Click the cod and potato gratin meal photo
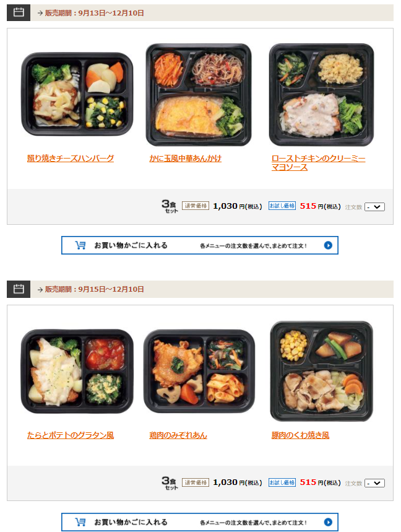This screenshot has height=532, width=401. pos(77,371)
